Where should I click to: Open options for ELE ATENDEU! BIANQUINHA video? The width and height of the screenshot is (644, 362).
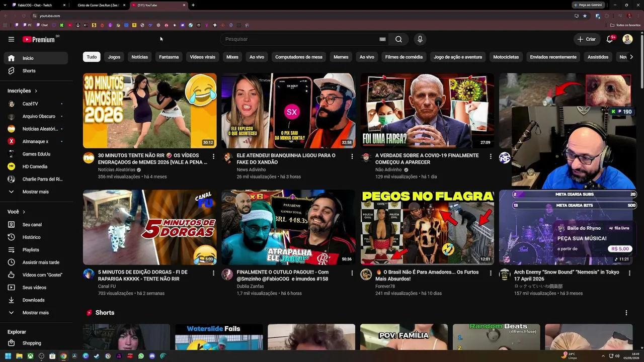(352, 156)
